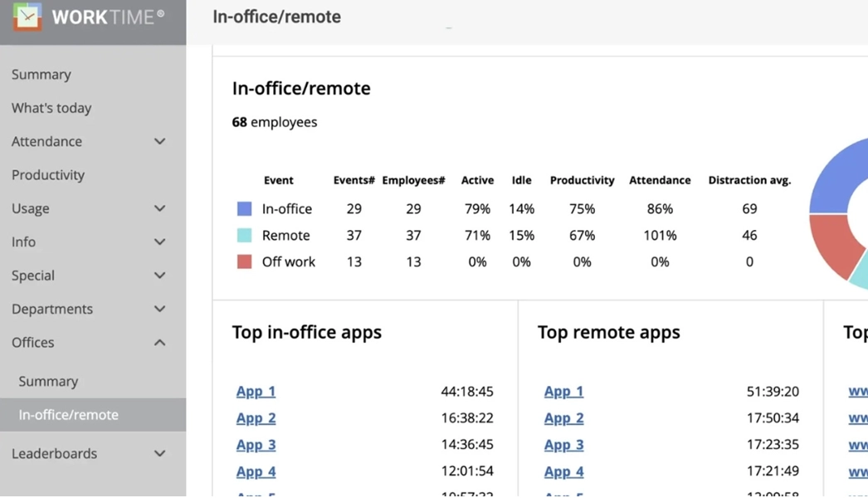
Task: Click App 4 link in in-office apps
Action: [256, 471]
